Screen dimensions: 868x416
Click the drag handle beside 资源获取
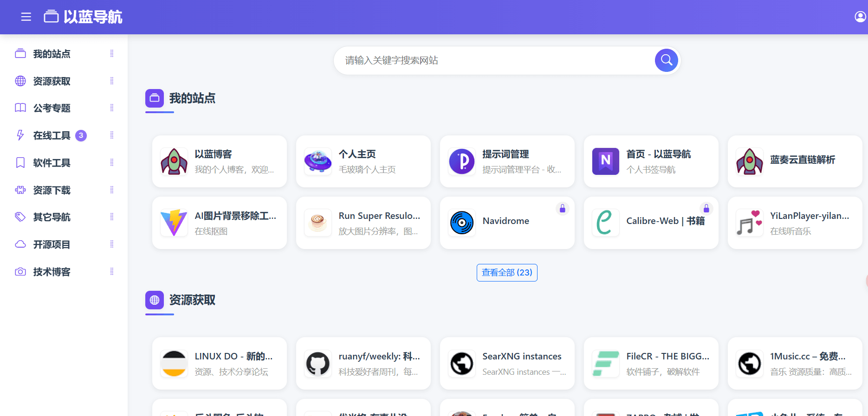pyautogui.click(x=112, y=81)
